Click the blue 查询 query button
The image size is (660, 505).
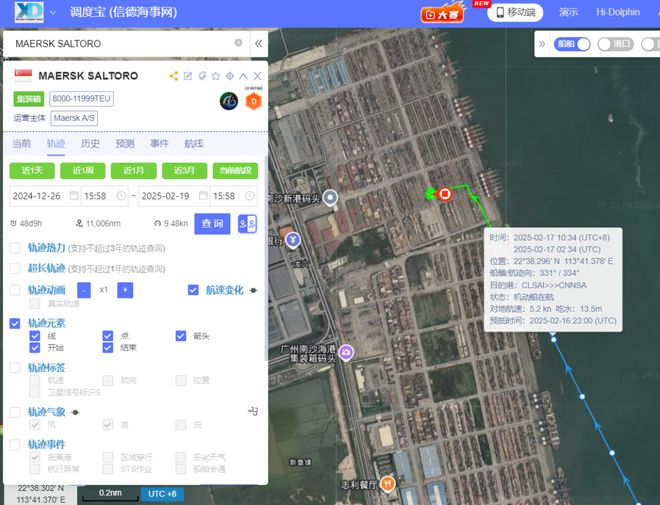tap(212, 223)
